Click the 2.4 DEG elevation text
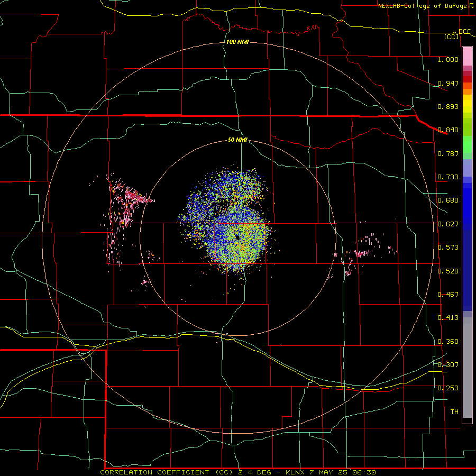The width and height of the screenshot is (476, 476). click(x=255, y=472)
